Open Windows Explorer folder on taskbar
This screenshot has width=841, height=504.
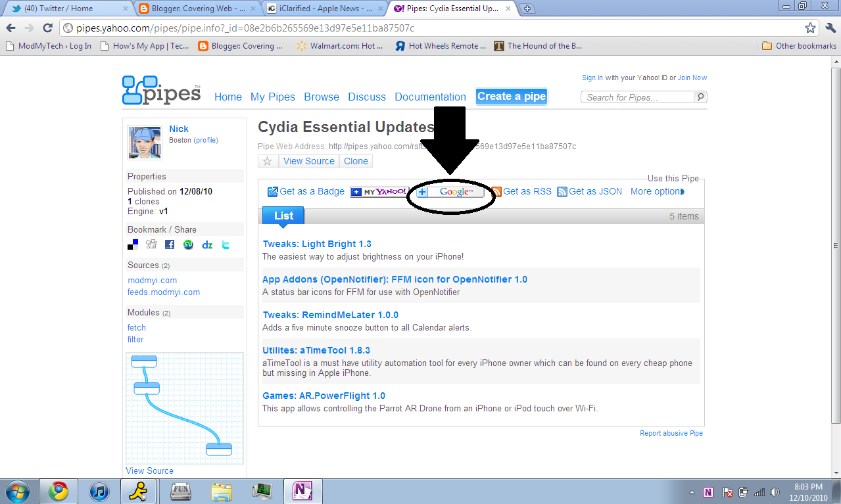(222, 492)
